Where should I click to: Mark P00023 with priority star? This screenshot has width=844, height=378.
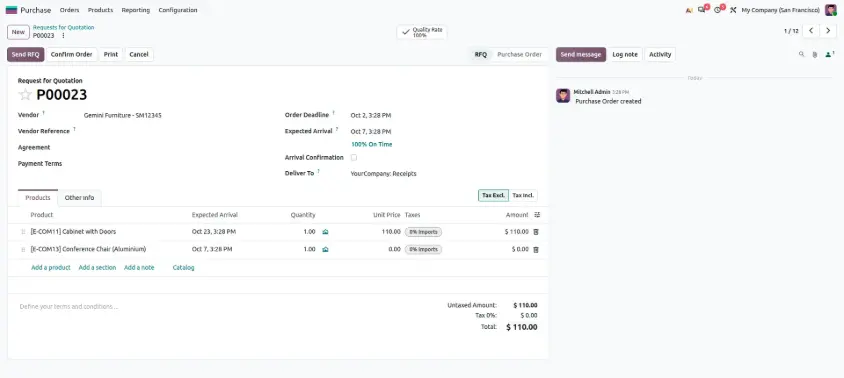click(x=25, y=95)
